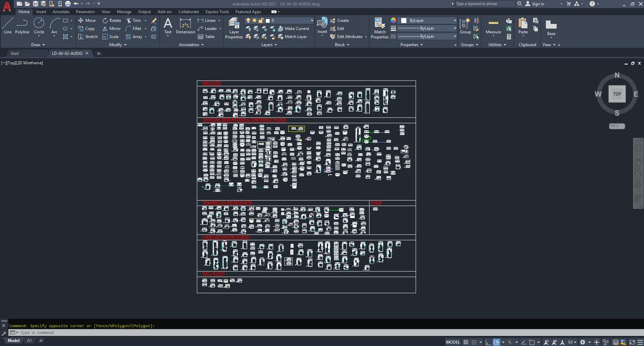Activate the Circle tool
The width and height of the screenshot is (644, 346).
click(39, 26)
